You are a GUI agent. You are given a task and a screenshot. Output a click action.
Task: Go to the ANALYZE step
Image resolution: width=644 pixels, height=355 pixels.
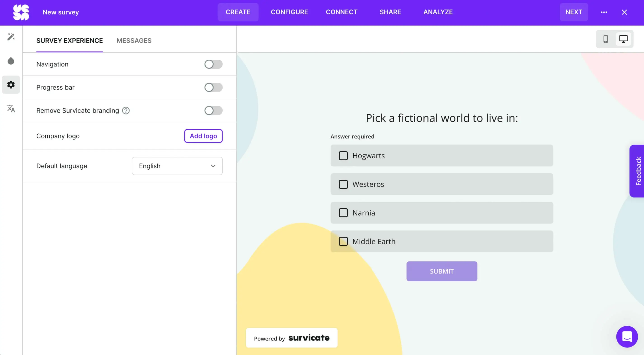(x=438, y=12)
